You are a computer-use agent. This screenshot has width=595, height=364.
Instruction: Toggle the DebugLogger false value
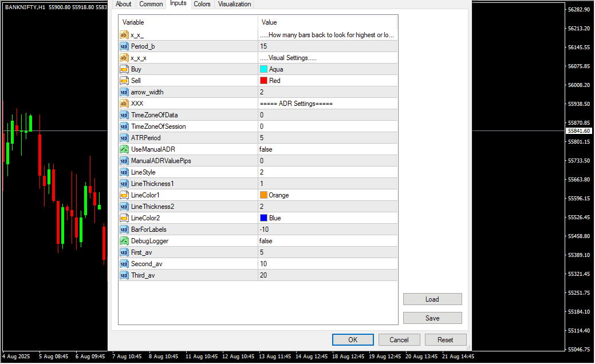pos(326,241)
